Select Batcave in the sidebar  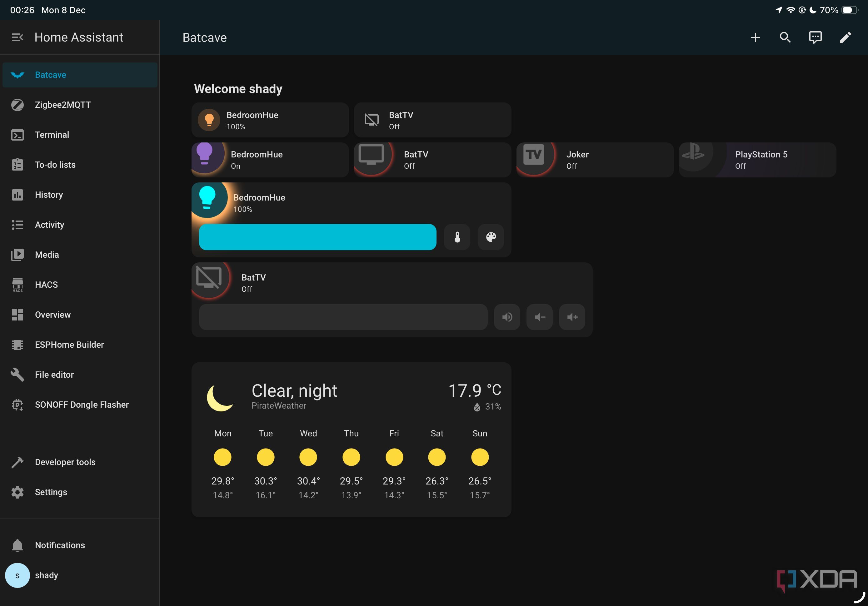(x=80, y=75)
